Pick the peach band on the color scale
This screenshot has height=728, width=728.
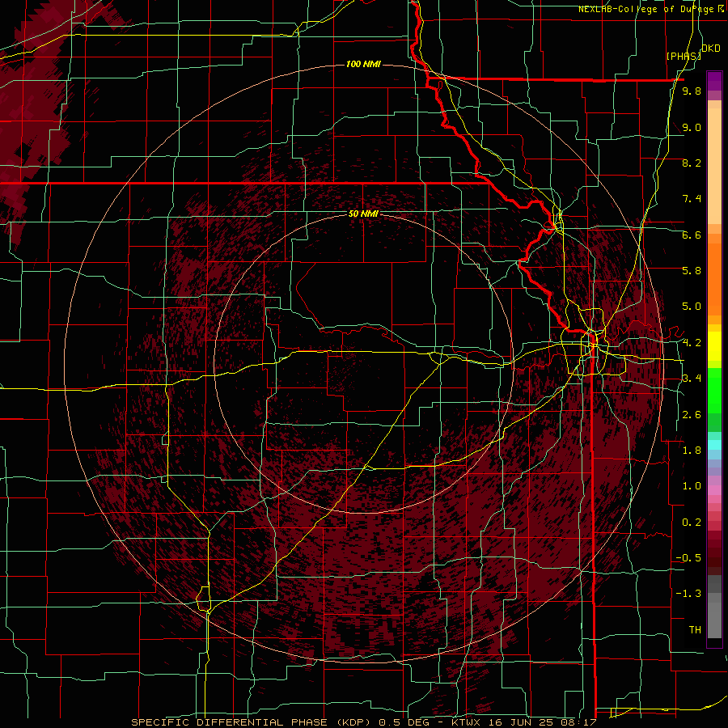[714, 166]
